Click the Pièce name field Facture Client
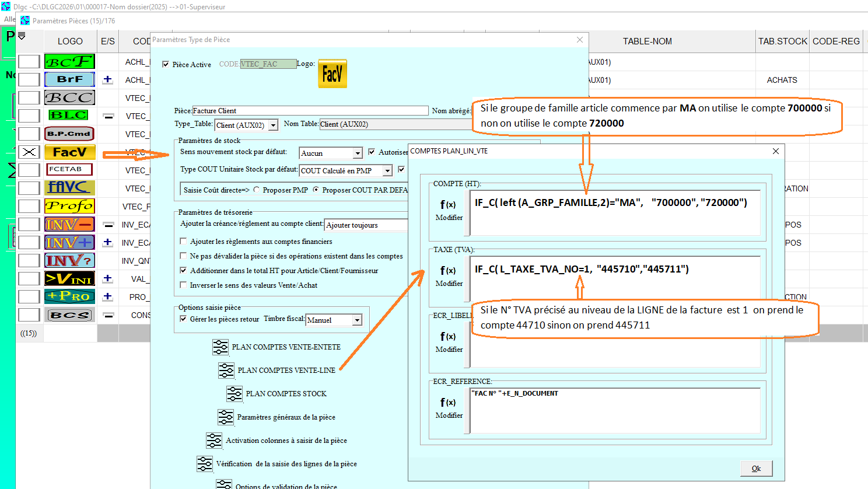This screenshot has width=868, height=489. pos(310,111)
